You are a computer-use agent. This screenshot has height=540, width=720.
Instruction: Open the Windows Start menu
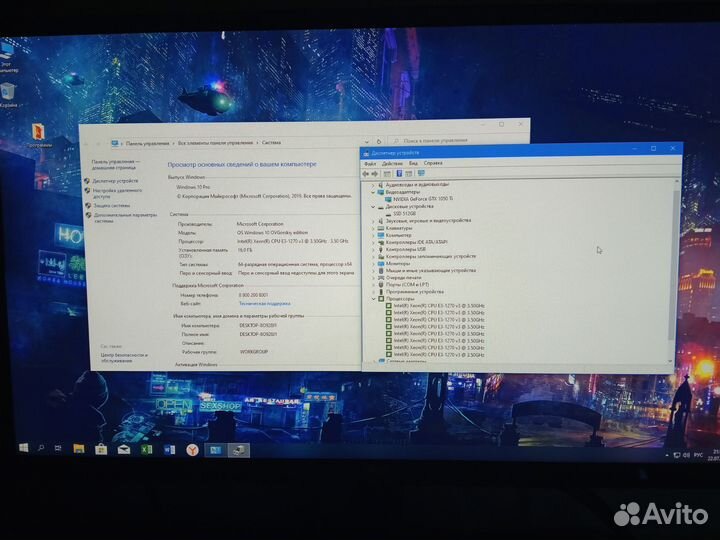point(23,448)
